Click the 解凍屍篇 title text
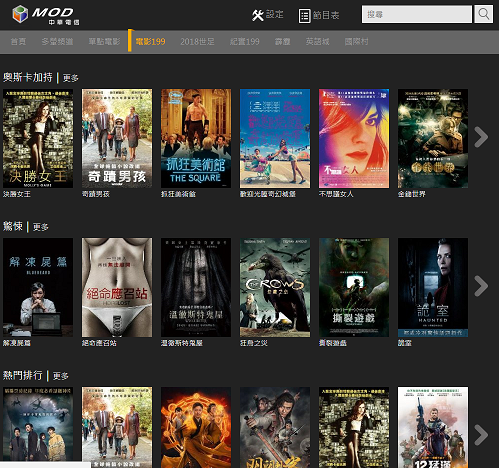The width and height of the screenshot is (499, 468). pos(17,343)
